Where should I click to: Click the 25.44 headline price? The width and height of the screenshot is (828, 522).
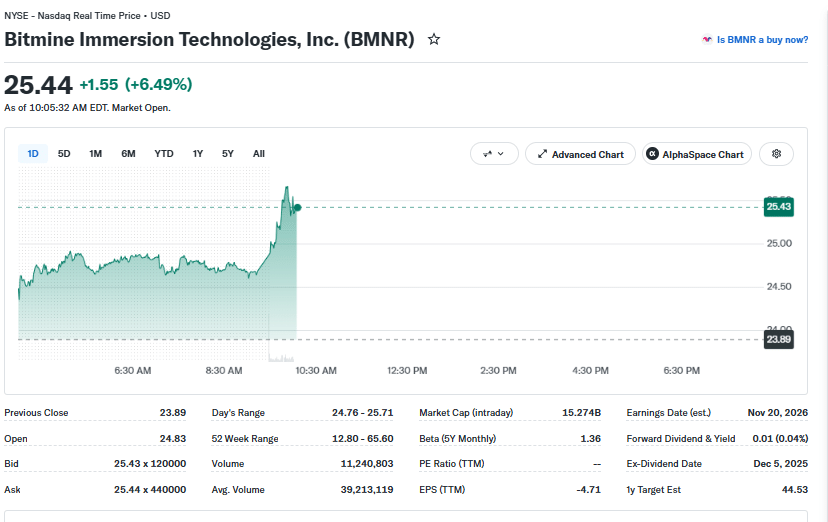pos(38,85)
